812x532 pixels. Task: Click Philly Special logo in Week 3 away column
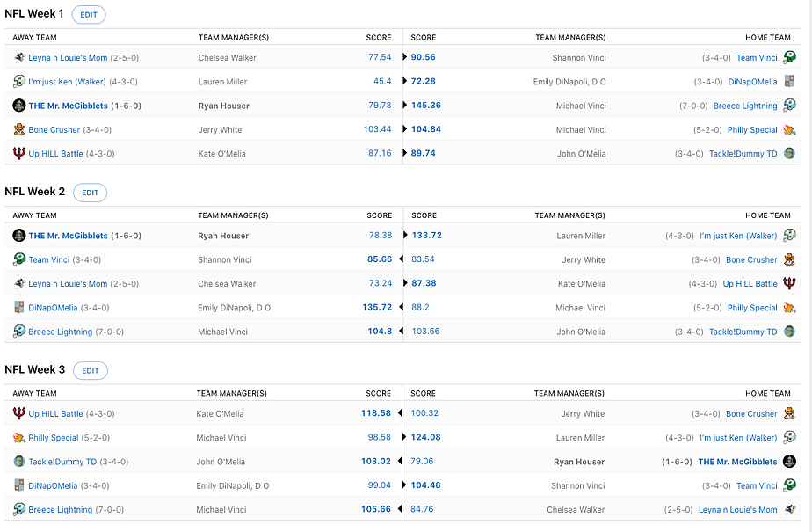tap(19, 438)
